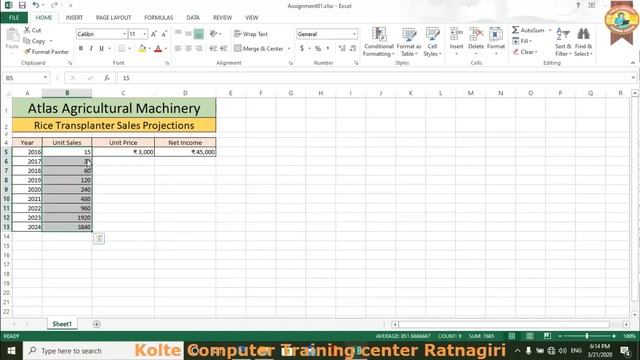Click the Wrap Text button
This screenshot has height=360, width=640.
coord(251,34)
